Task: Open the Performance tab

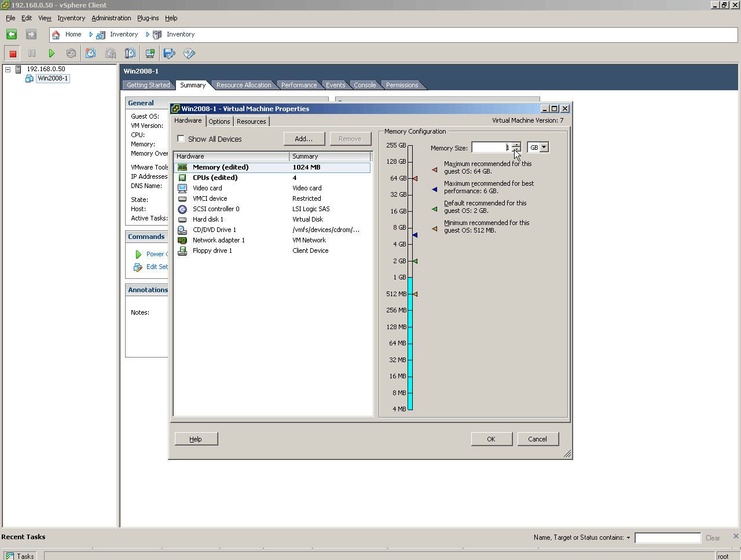Action: [x=299, y=85]
